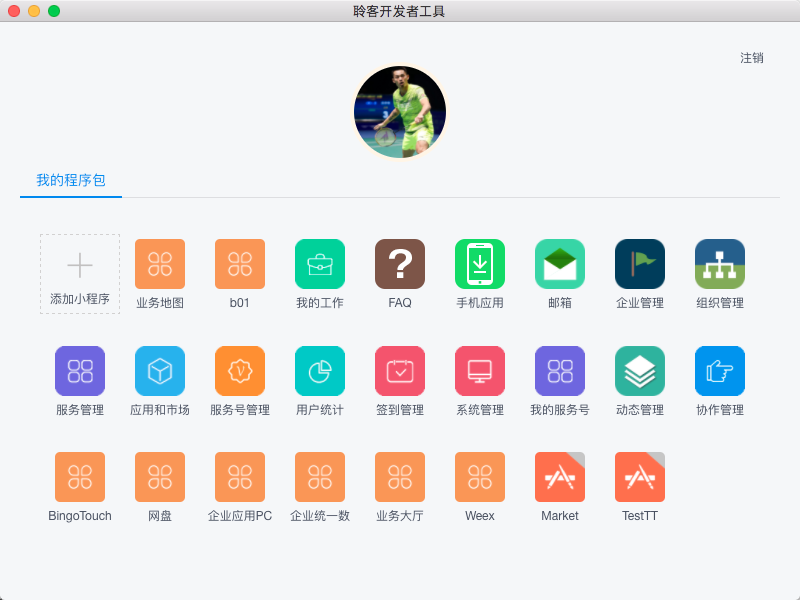Open 用户统计 pie chart icon

319,370
